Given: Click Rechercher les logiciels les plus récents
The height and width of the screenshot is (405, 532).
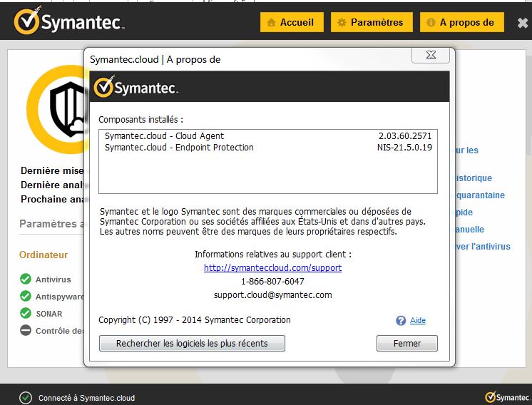Looking at the screenshot, I should coord(192,343).
